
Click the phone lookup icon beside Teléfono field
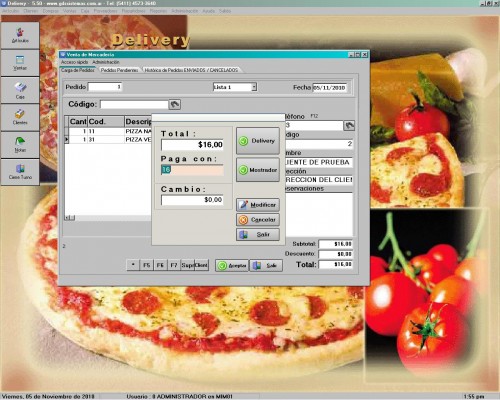pyautogui.click(x=349, y=126)
